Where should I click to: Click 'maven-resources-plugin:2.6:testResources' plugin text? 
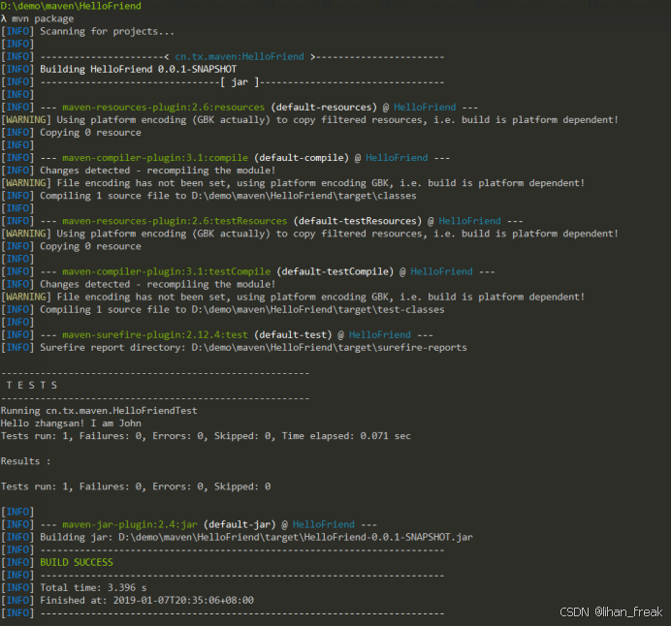pyautogui.click(x=175, y=221)
